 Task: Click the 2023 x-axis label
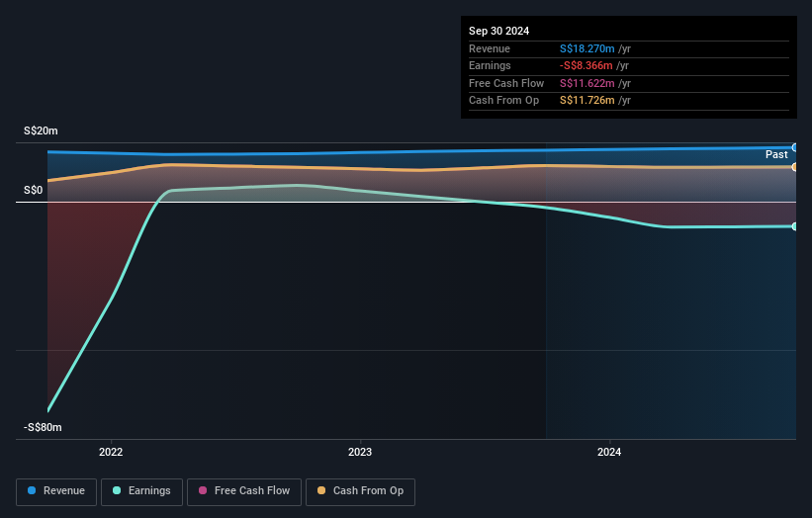pos(360,452)
